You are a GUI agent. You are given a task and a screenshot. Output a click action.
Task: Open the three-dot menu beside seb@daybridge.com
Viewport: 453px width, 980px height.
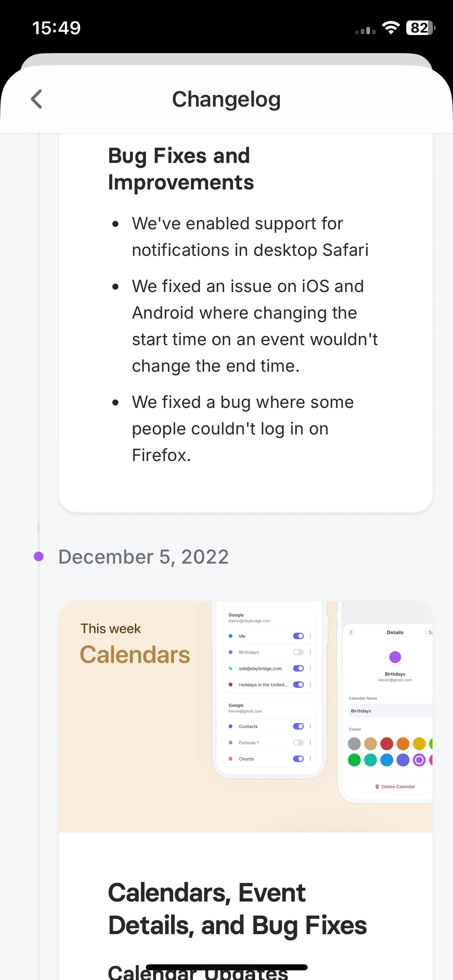[x=310, y=668]
